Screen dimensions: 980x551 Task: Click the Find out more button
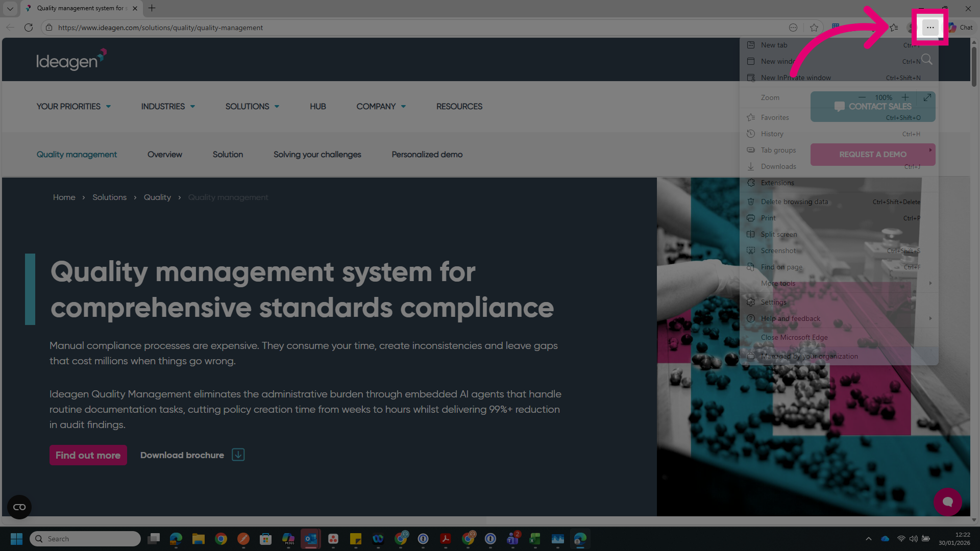point(88,455)
